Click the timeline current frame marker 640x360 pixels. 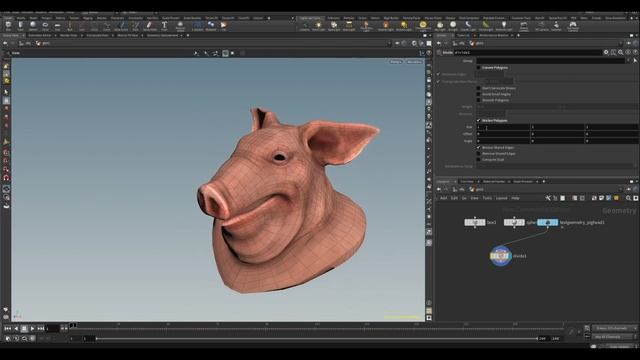(73, 325)
